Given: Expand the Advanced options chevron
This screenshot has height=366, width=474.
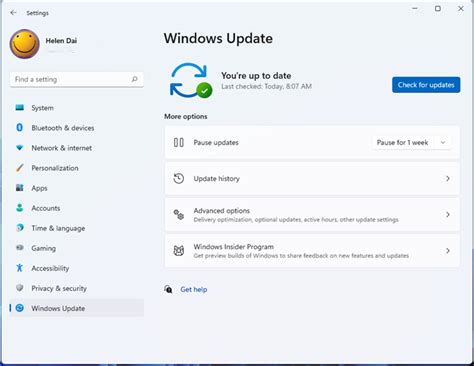Looking at the screenshot, I should coord(448,215).
